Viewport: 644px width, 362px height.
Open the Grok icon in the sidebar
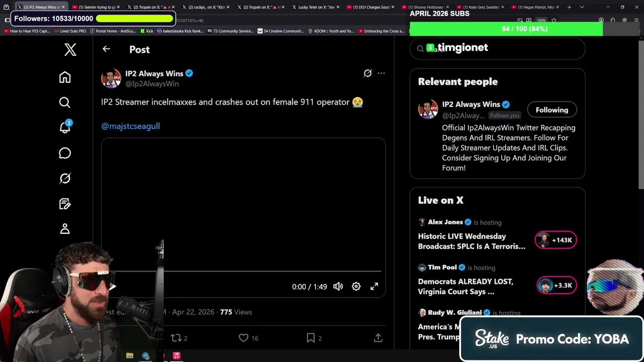(x=65, y=178)
